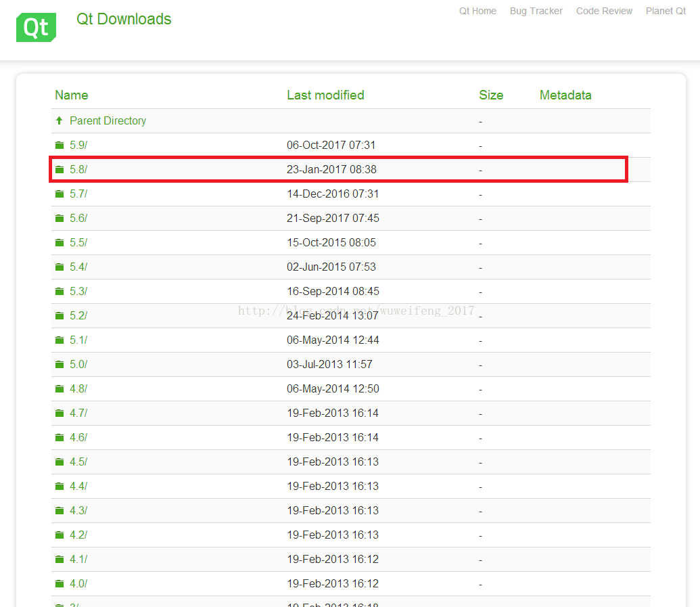
Task: Open the Bug Tracker navigation link
Action: tap(536, 12)
